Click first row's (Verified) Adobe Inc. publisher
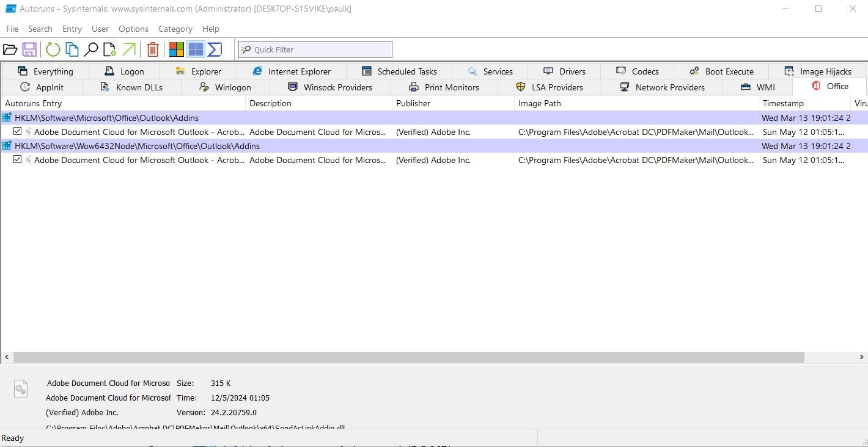868x447 pixels. [433, 131]
